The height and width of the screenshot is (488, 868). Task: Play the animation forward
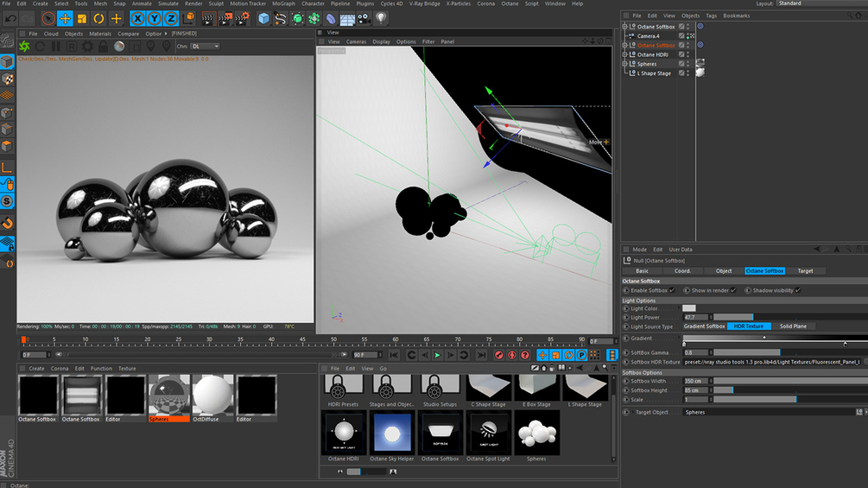pos(437,355)
